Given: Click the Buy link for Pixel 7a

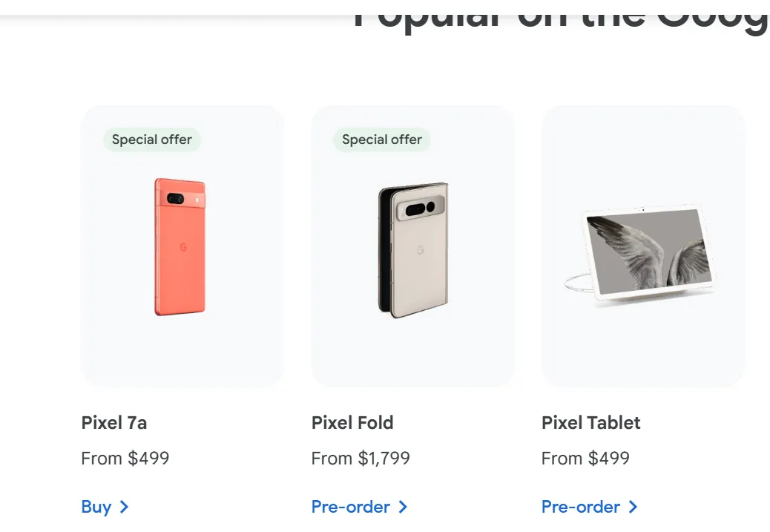Looking at the screenshot, I should [97, 507].
